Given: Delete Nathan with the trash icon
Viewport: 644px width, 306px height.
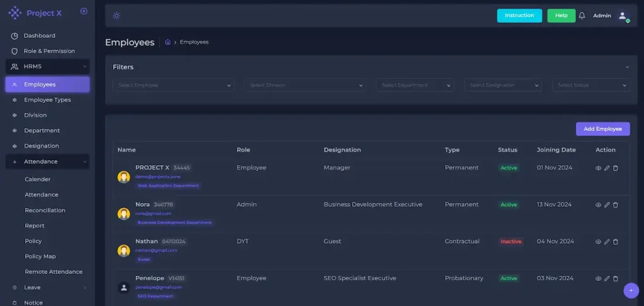Looking at the screenshot, I should [x=616, y=242].
